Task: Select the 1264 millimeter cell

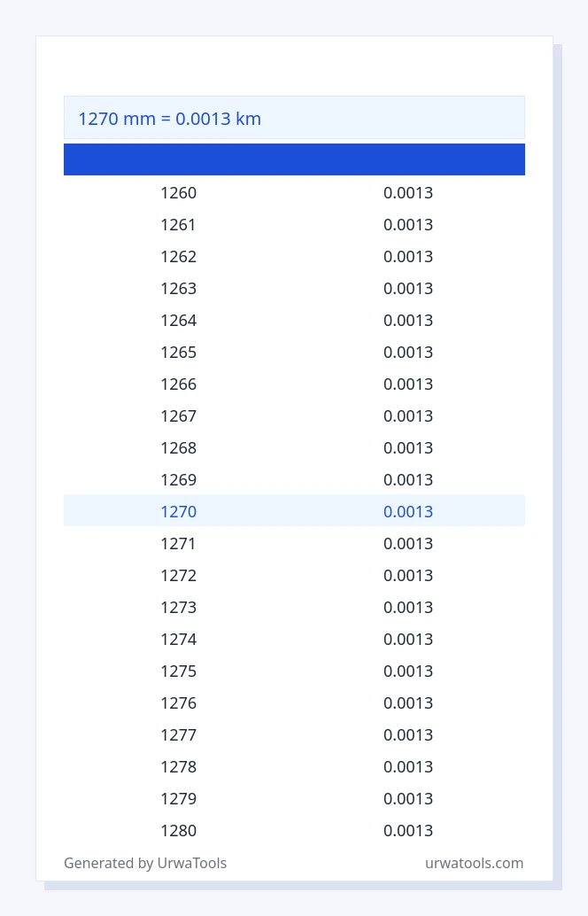Action: [179, 320]
